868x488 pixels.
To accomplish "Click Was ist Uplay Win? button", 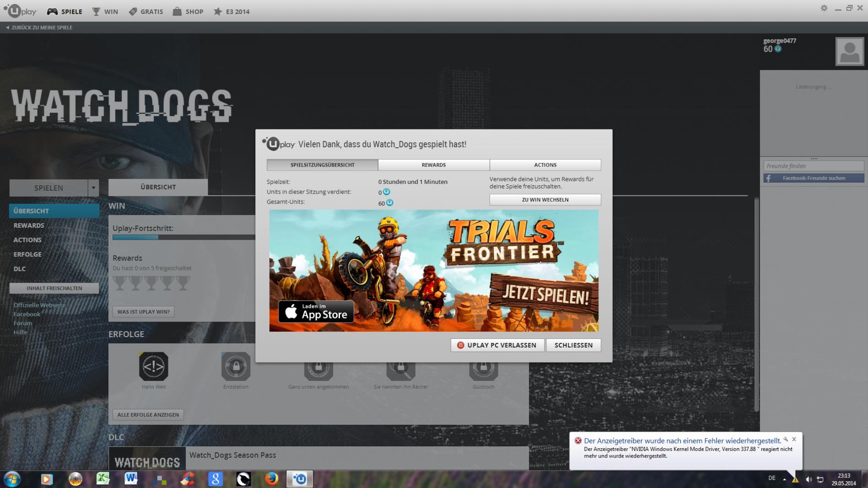I will coord(143,312).
